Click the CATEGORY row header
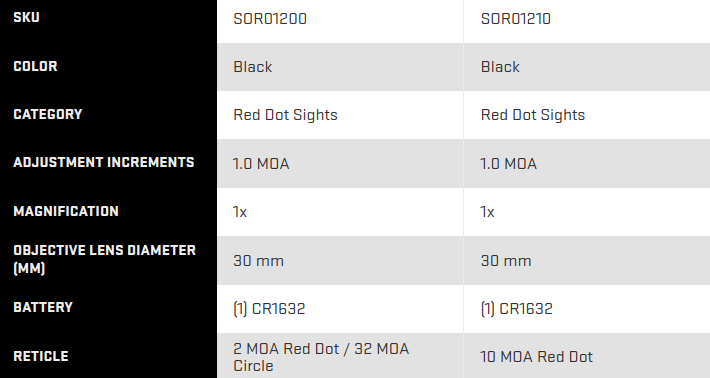710x378 pixels. (x=48, y=114)
